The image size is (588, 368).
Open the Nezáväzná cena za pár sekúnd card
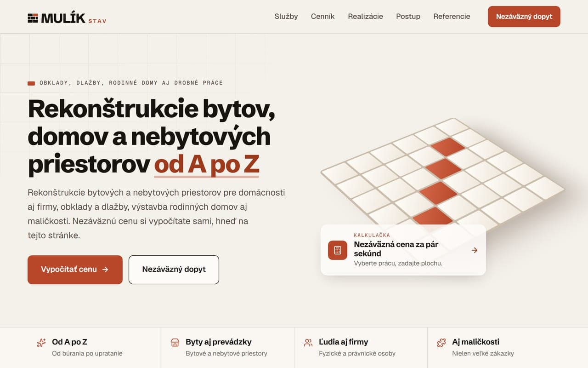[403, 250]
